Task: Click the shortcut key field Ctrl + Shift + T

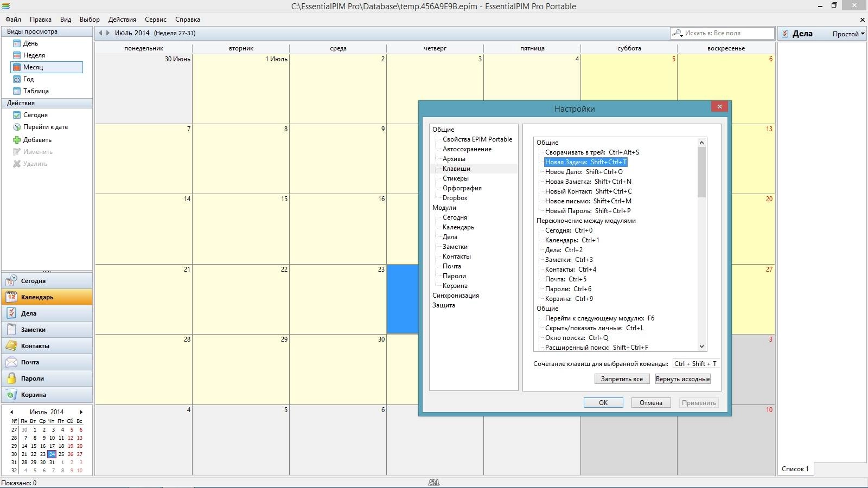Action: pos(697,364)
